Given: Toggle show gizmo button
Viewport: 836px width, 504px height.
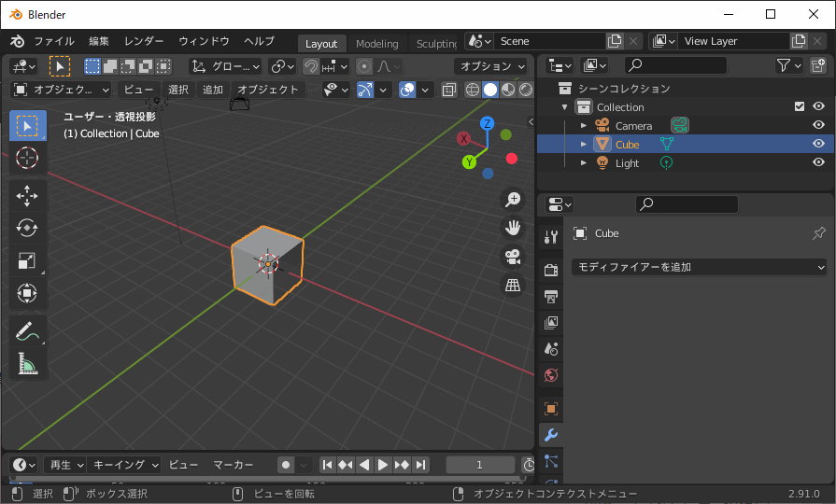Looking at the screenshot, I should [x=365, y=90].
